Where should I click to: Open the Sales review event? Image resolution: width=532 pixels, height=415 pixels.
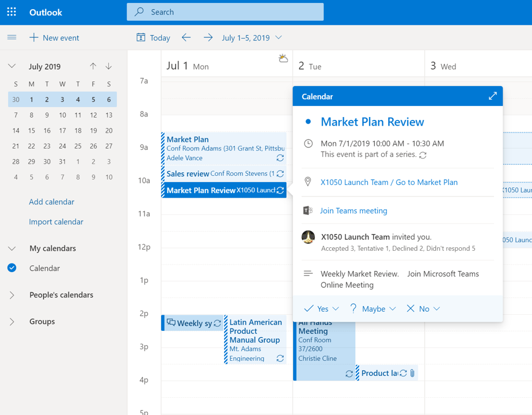(224, 173)
